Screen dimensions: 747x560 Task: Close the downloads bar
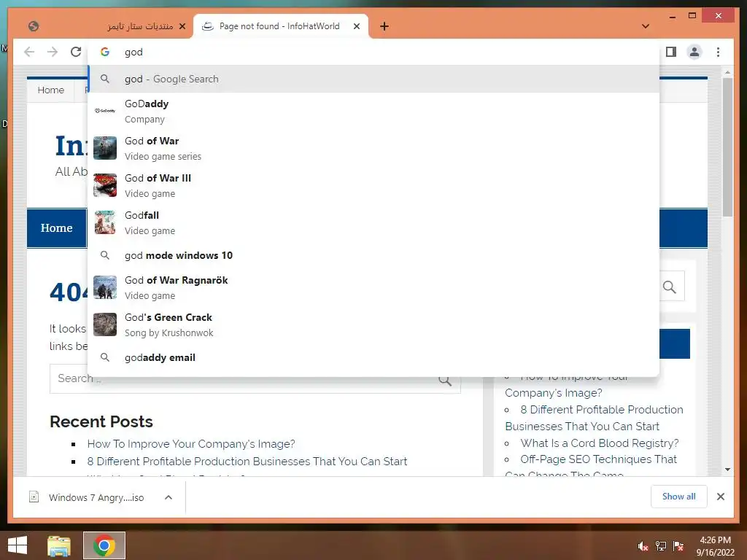click(x=720, y=497)
